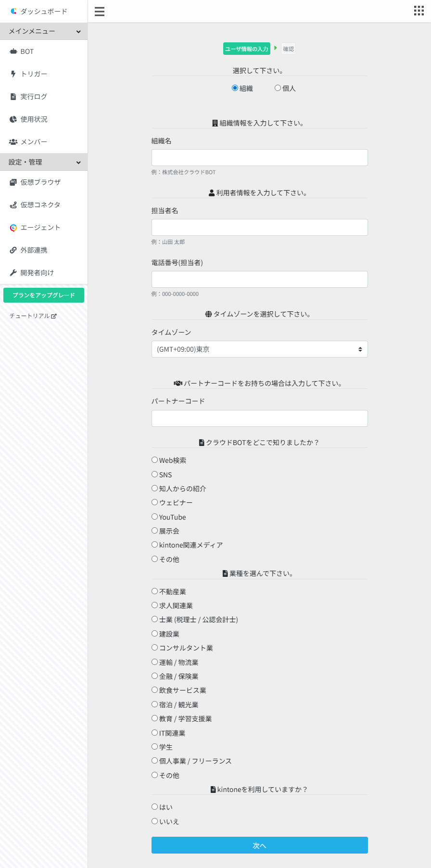The height and width of the screenshot is (868, 431).
Task: Collapse the 設定・管理 section
Action: pos(44,162)
